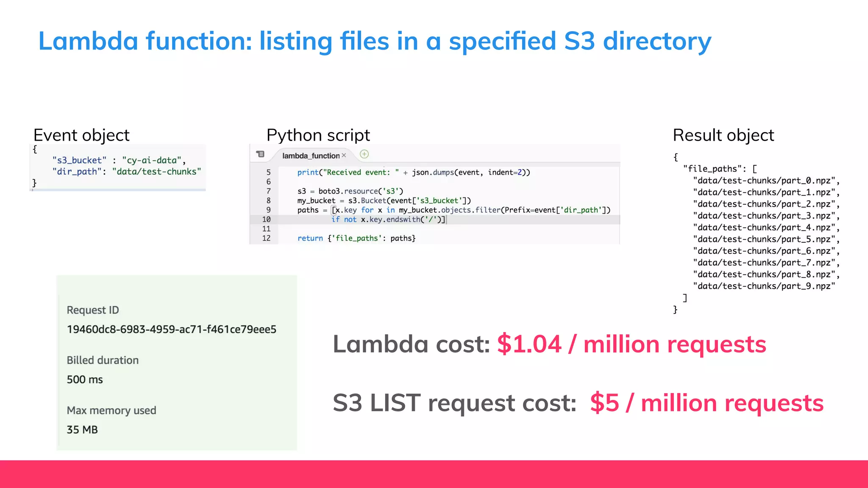This screenshot has height=488, width=868.
Task: Click the S3 LIST request cost: label
Action: (x=454, y=403)
